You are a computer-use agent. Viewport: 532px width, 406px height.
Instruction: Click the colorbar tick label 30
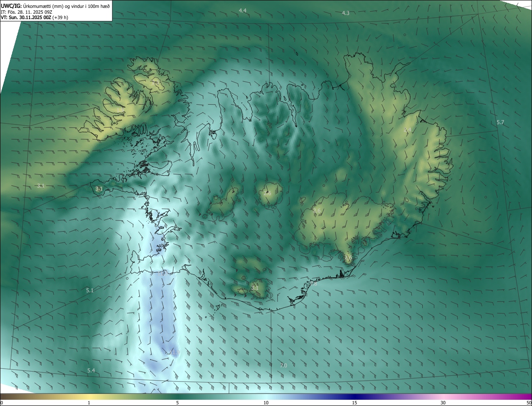click(443, 403)
